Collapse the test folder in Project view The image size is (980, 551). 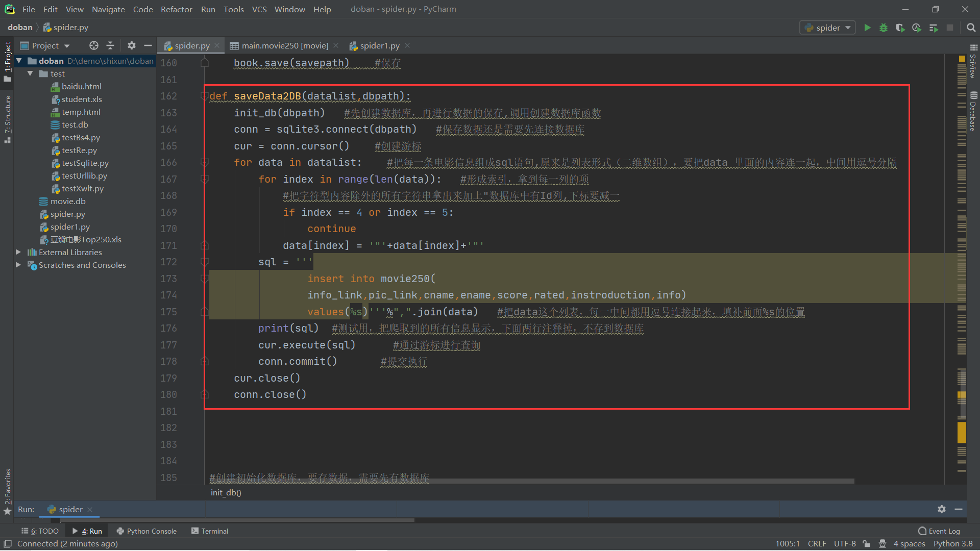30,73
